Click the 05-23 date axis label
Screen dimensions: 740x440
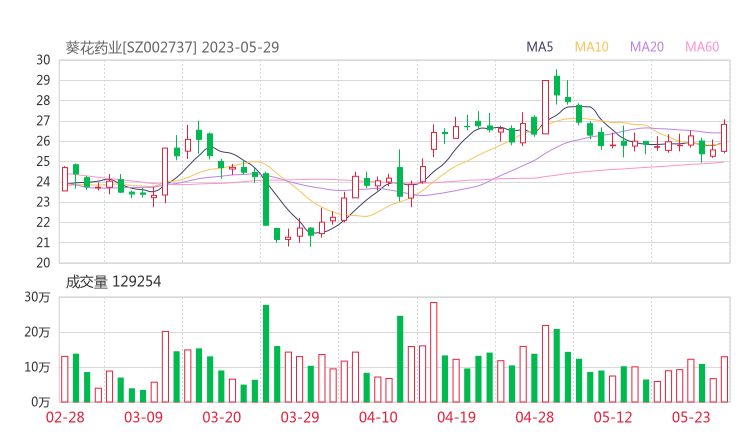691,417
